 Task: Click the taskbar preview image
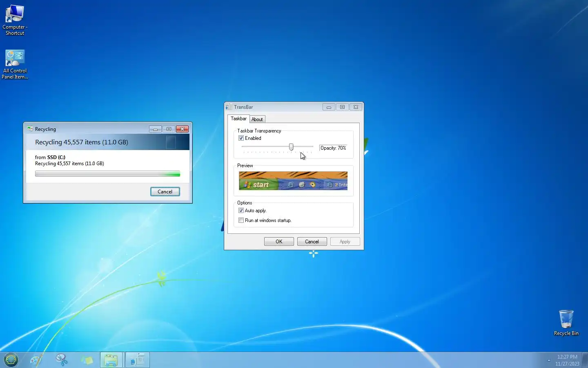click(x=293, y=181)
